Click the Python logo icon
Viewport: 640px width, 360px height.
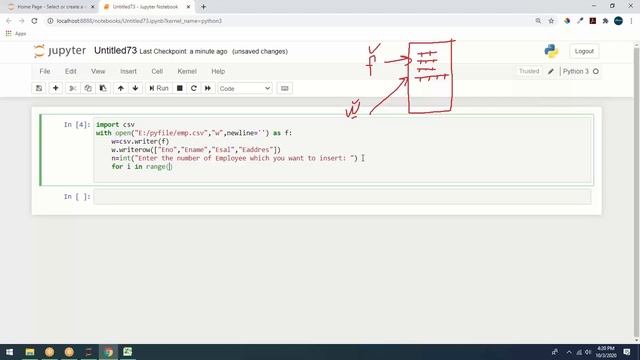[x=551, y=51]
